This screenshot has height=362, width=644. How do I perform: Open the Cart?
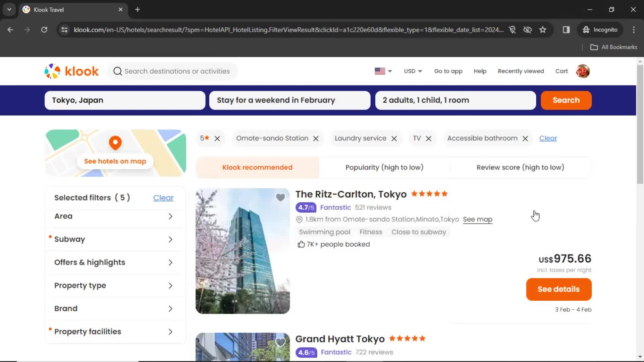[x=561, y=71]
